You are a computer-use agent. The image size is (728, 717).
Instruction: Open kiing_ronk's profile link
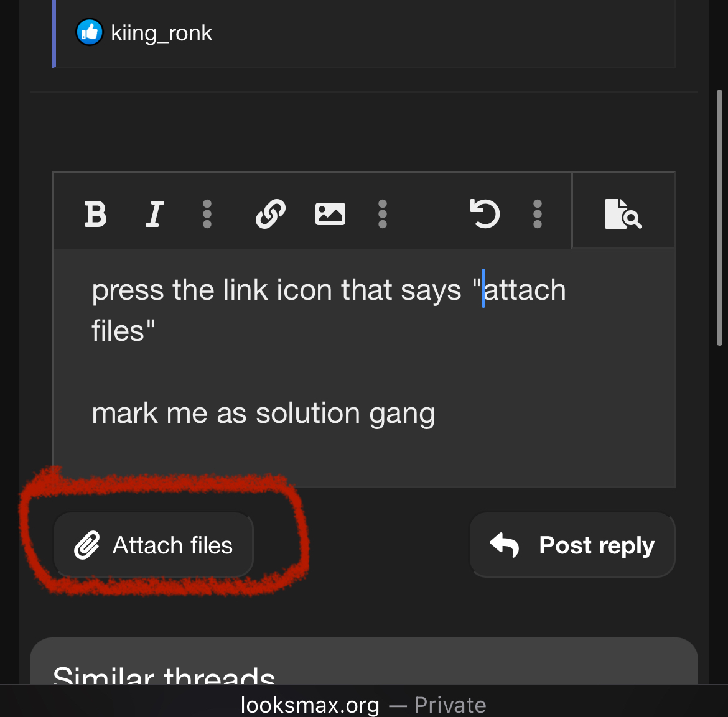[162, 34]
